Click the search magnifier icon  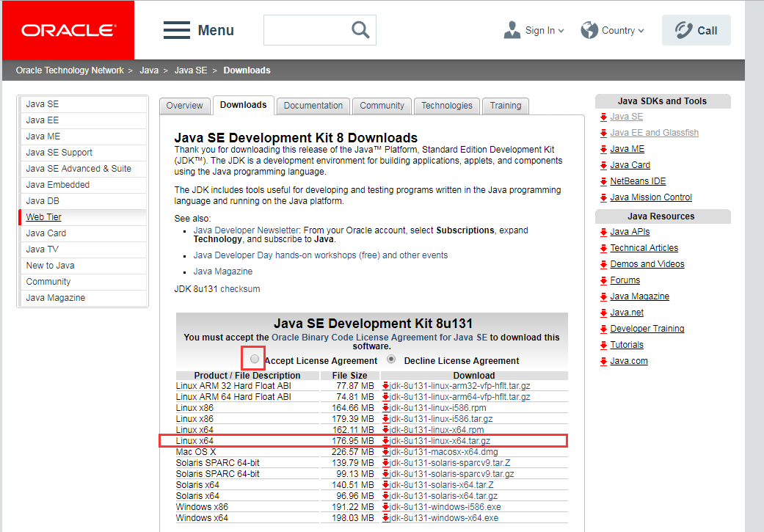tap(360, 30)
